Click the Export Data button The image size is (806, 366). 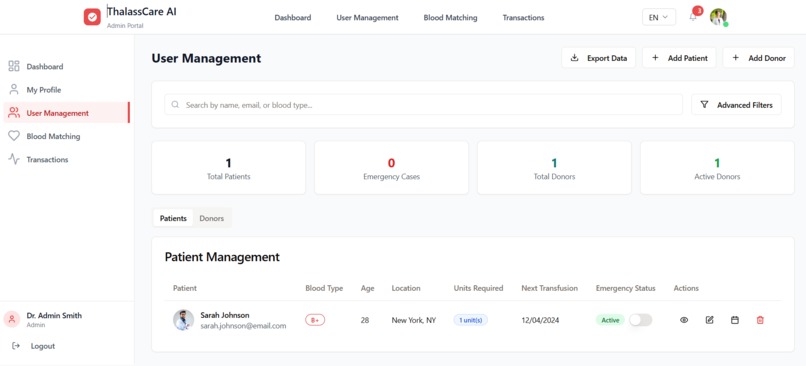click(598, 58)
